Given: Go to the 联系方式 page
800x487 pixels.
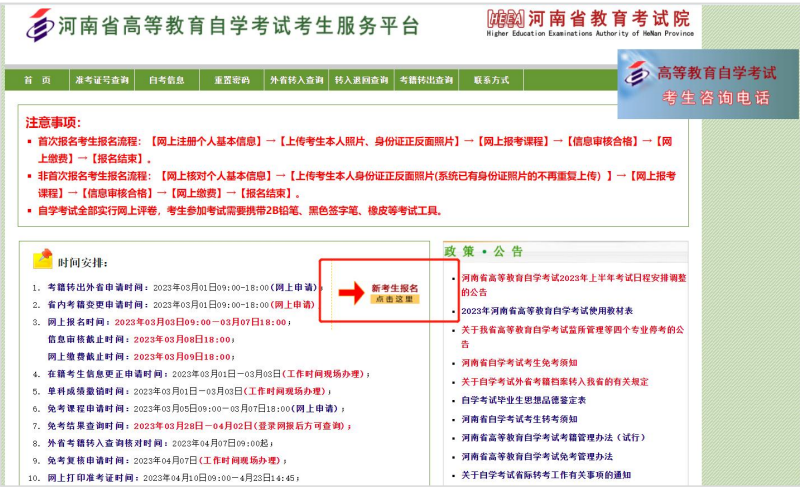Looking at the screenshot, I should click(x=491, y=80).
